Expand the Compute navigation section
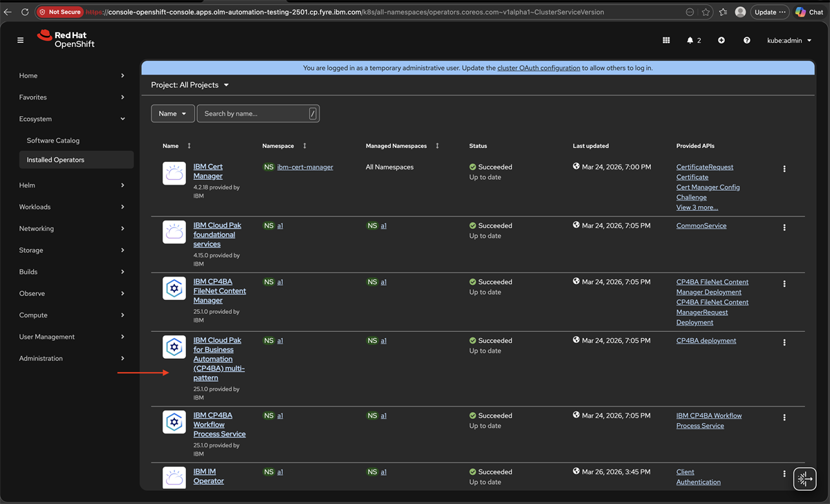This screenshot has height=504, width=830. (x=72, y=315)
